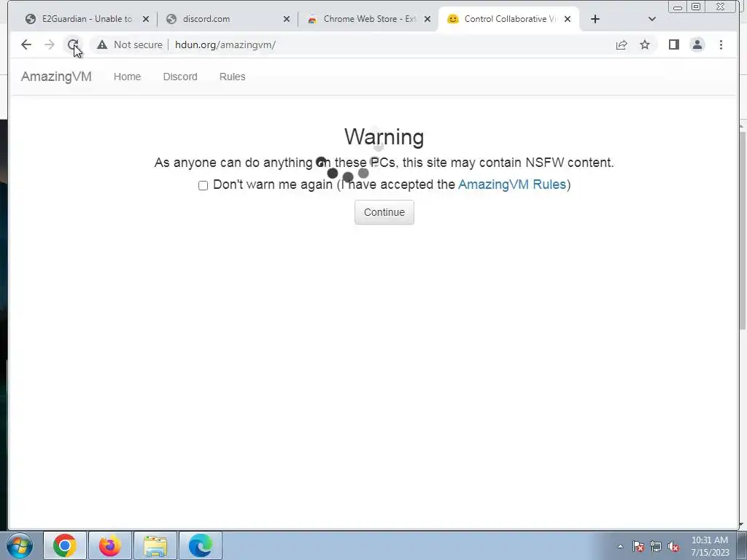
Task: Click the AmazingVM brand link
Action: tap(56, 77)
